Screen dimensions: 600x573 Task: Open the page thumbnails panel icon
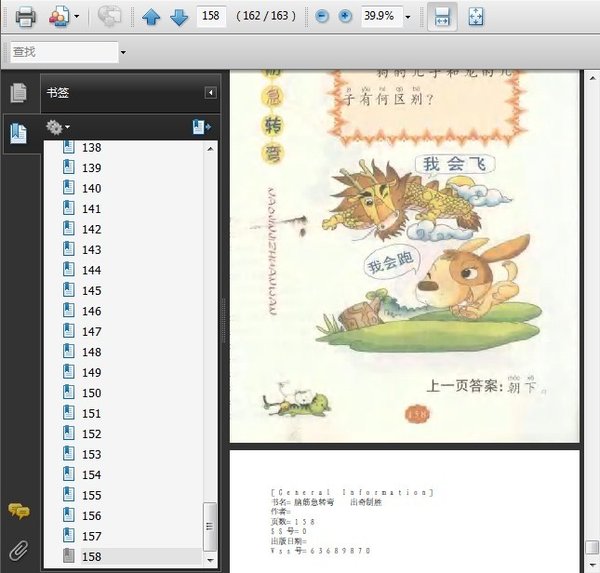pos(18,93)
